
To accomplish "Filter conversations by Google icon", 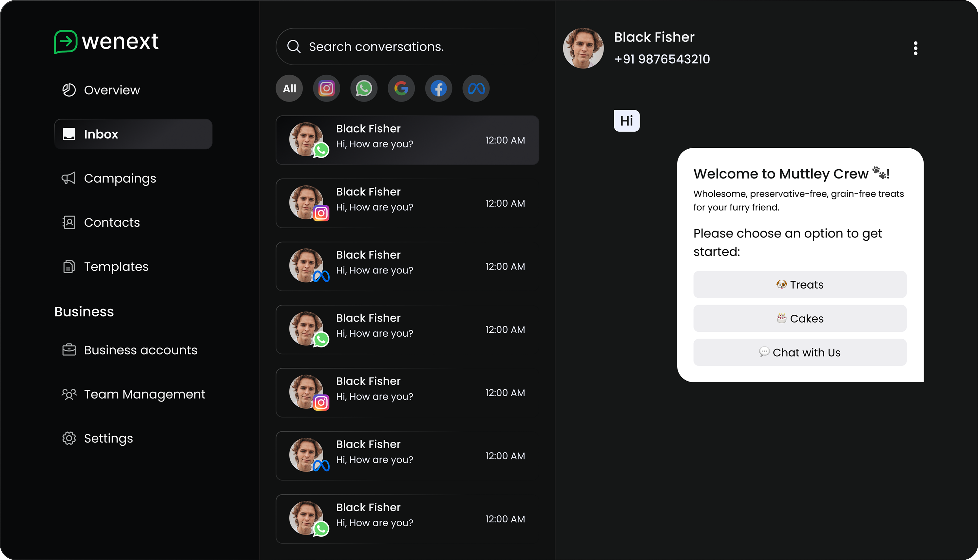I will click(x=401, y=88).
